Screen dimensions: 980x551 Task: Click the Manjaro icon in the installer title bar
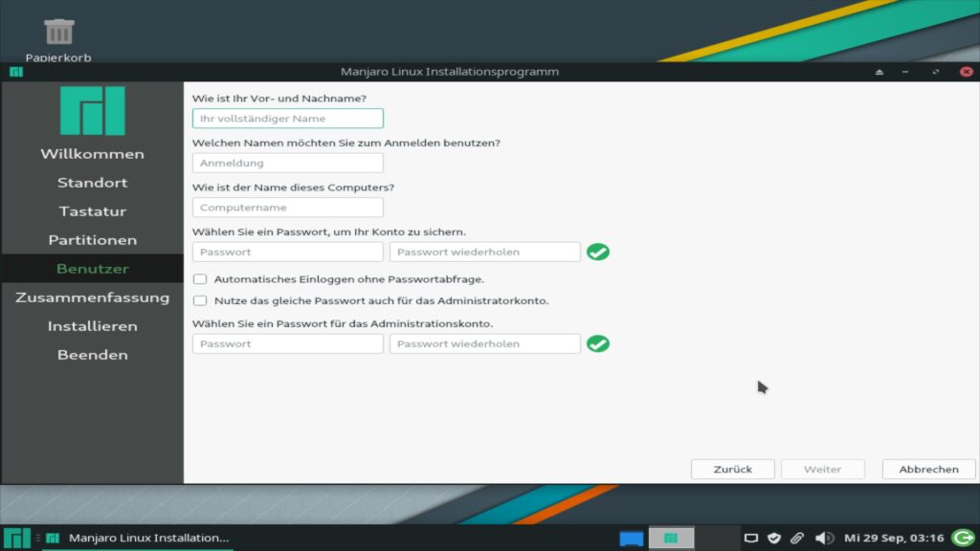[16, 72]
